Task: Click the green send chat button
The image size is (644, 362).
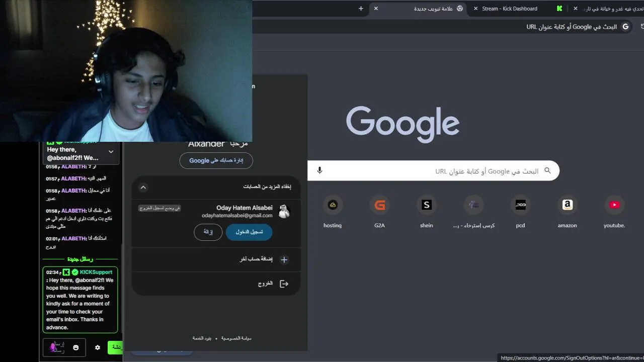Action: click(x=115, y=347)
